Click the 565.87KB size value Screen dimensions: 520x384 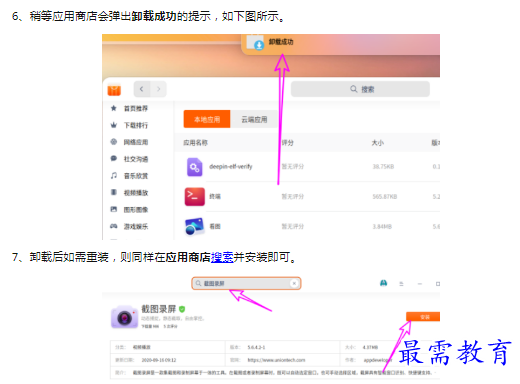(x=385, y=197)
